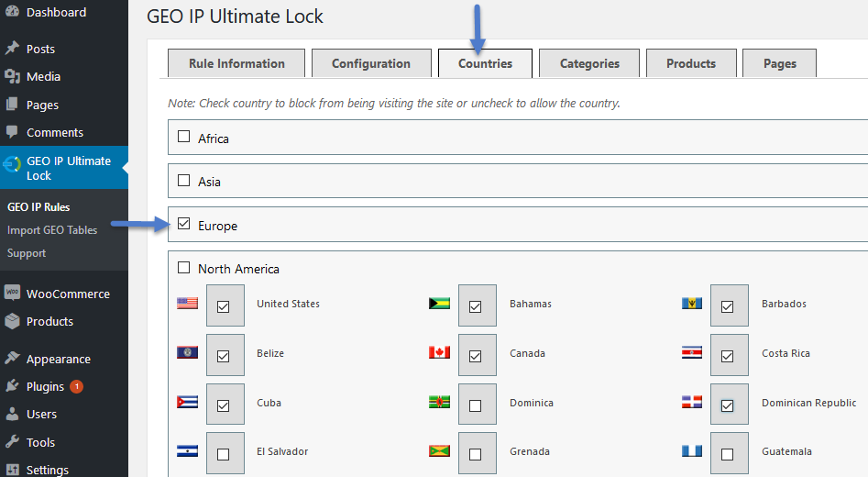Open the Import GEO Tables link
The height and width of the screenshot is (477, 868).
pos(52,230)
